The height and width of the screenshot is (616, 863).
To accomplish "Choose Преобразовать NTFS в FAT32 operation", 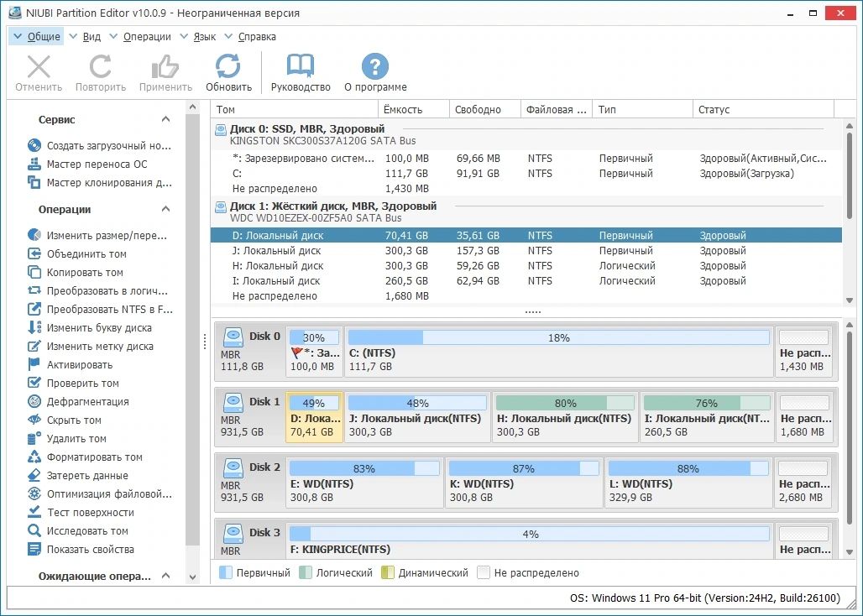I will point(100,309).
